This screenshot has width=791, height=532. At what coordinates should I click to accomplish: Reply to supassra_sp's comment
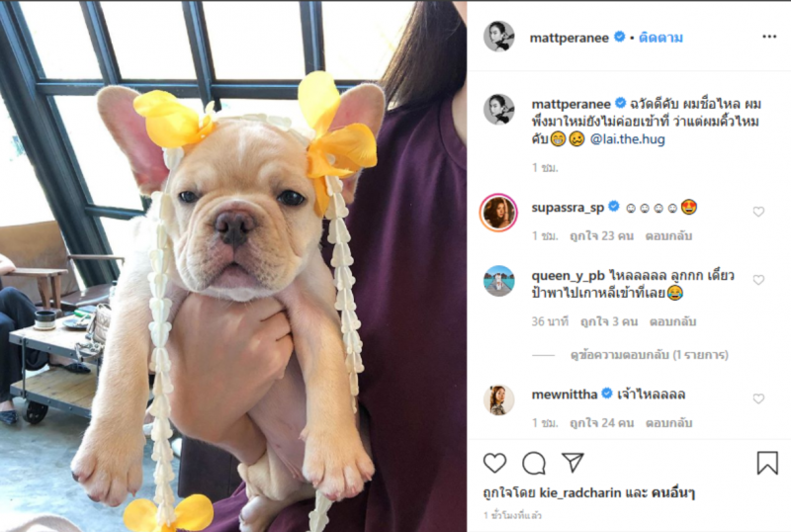670,236
